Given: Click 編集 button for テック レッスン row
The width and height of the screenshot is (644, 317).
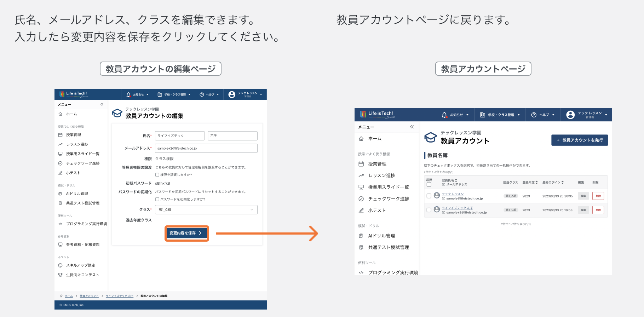Looking at the screenshot, I should click(583, 196).
